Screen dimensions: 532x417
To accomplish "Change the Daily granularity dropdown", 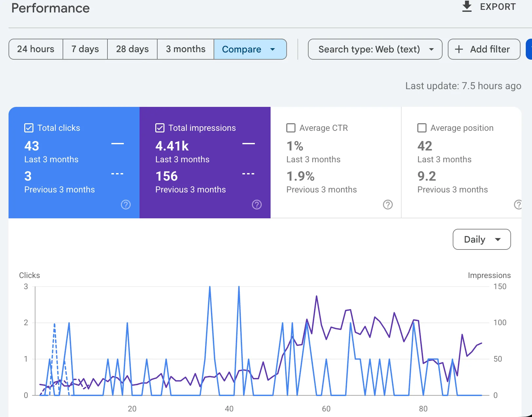I will 482,239.
